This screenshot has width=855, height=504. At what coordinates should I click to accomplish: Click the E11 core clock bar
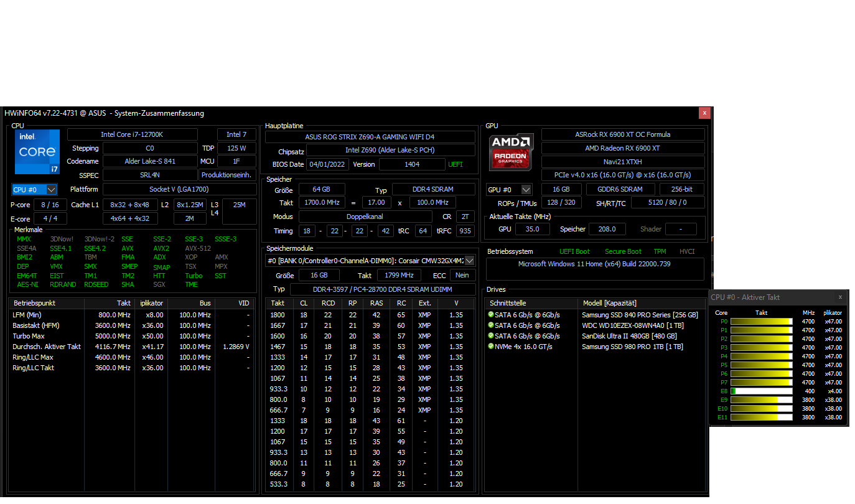click(x=762, y=418)
